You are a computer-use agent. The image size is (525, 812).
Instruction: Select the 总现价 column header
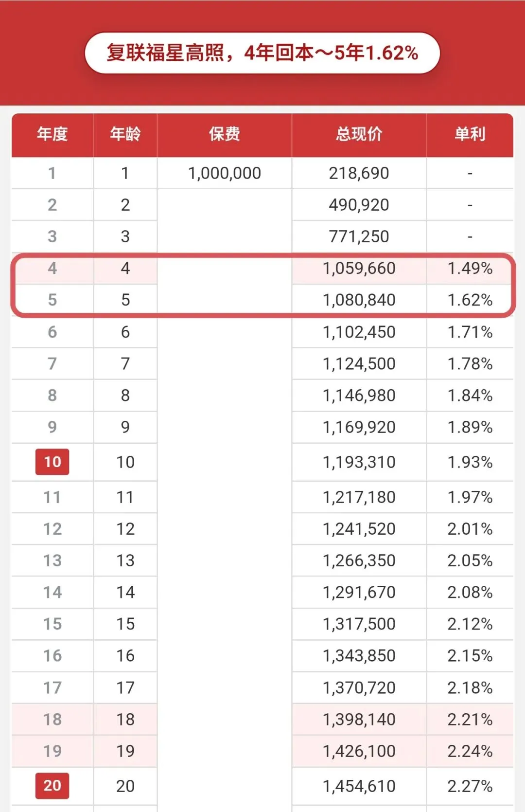point(359,134)
